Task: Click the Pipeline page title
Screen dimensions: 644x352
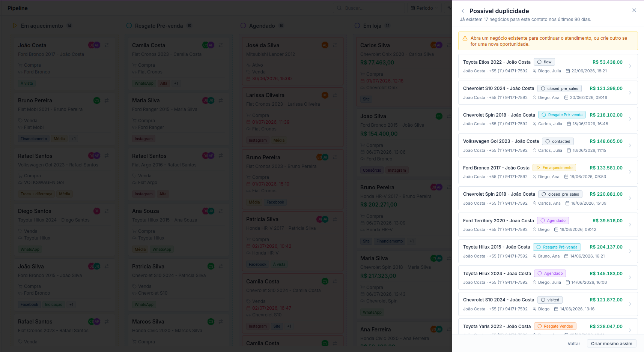Action: (x=18, y=8)
